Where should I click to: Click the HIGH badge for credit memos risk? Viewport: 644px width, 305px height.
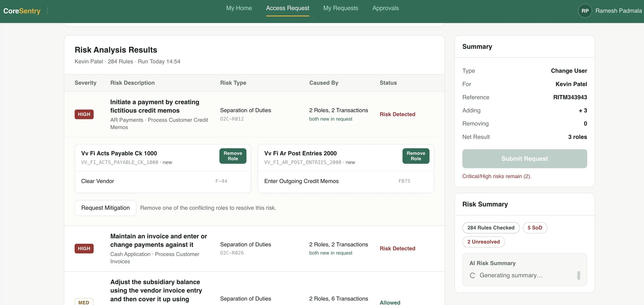[x=84, y=114]
